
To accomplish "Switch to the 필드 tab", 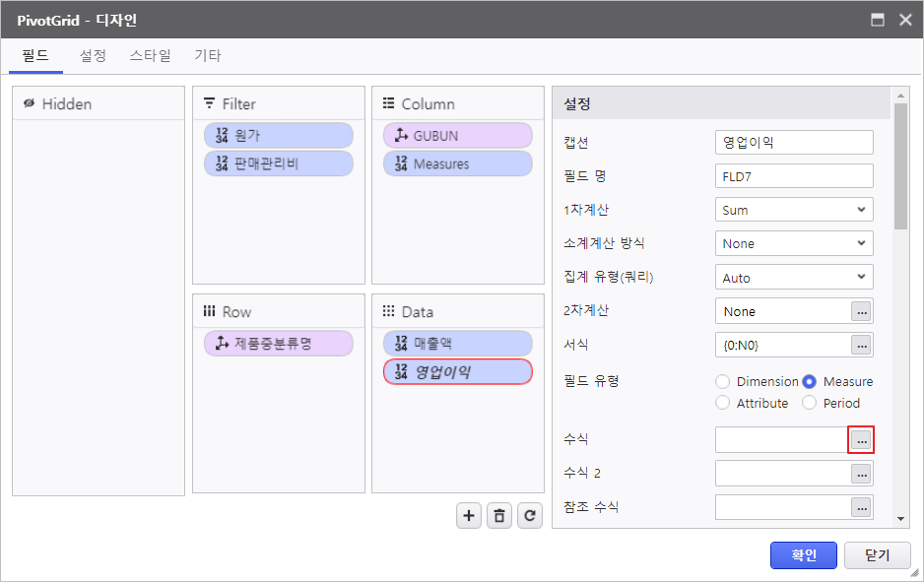I will click(35, 56).
